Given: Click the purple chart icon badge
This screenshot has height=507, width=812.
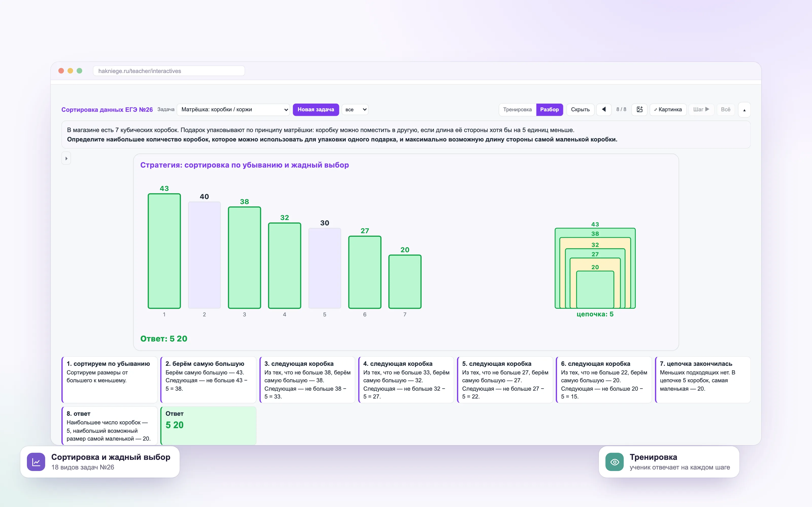Looking at the screenshot, I should pyautogui.click(x=36, y=462).
